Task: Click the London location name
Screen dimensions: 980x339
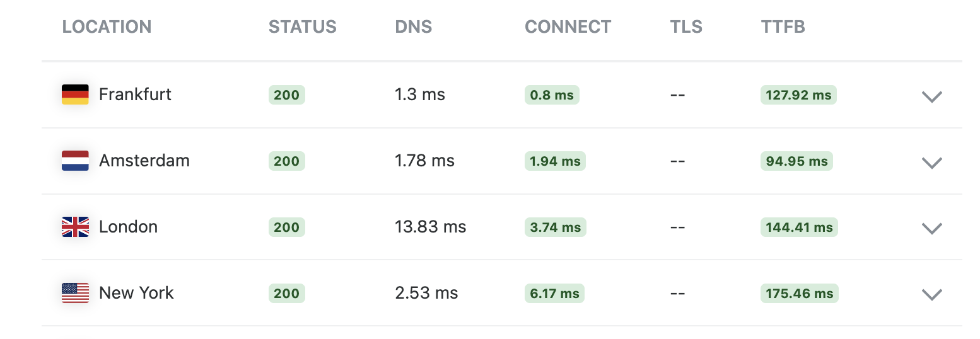Action: pyautogui.click(x=129, y=227)
